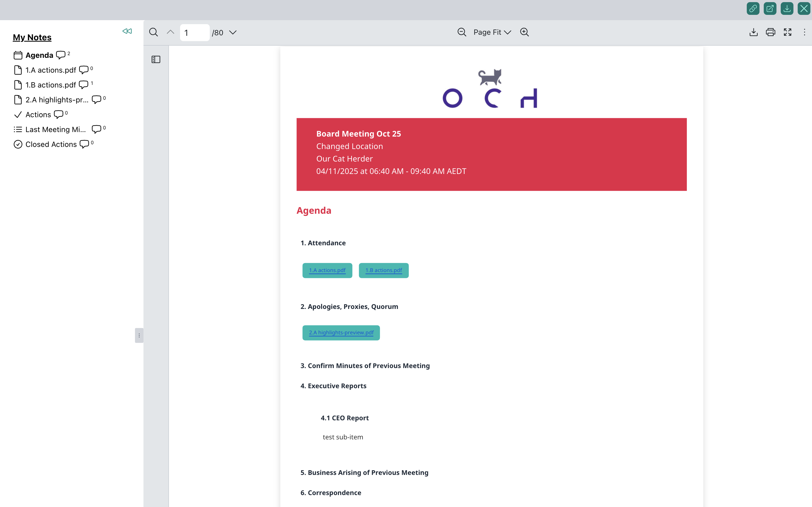
Task: Print the document with printer icon
Action: click(x=770, y=32)
